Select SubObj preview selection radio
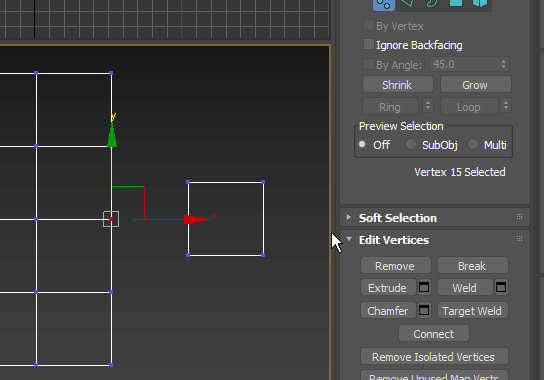 (411, 144)
